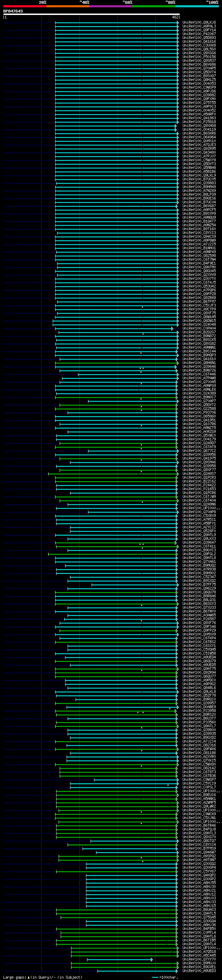Open hit UniRef100_B6V686

click(x=199, y=65)
